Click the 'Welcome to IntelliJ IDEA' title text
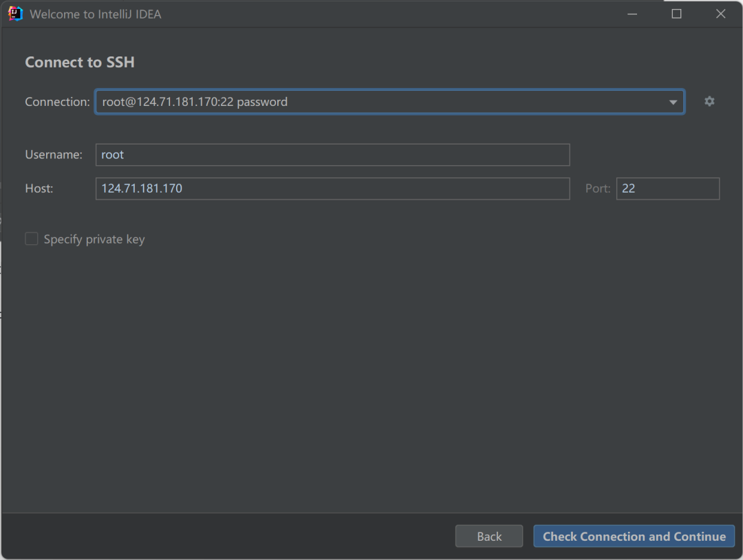The image size is (743, 560). tap(95, 14)
